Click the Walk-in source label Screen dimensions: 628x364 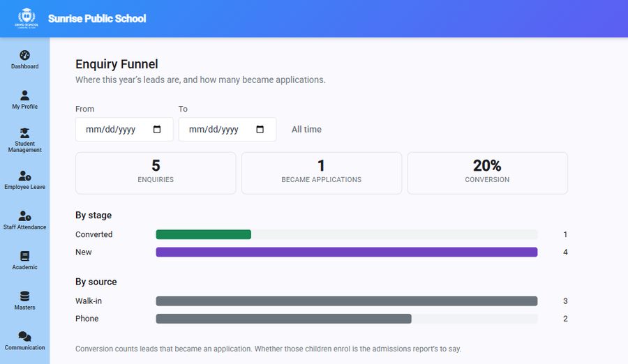pyautogui.click(x=89, y=301)
